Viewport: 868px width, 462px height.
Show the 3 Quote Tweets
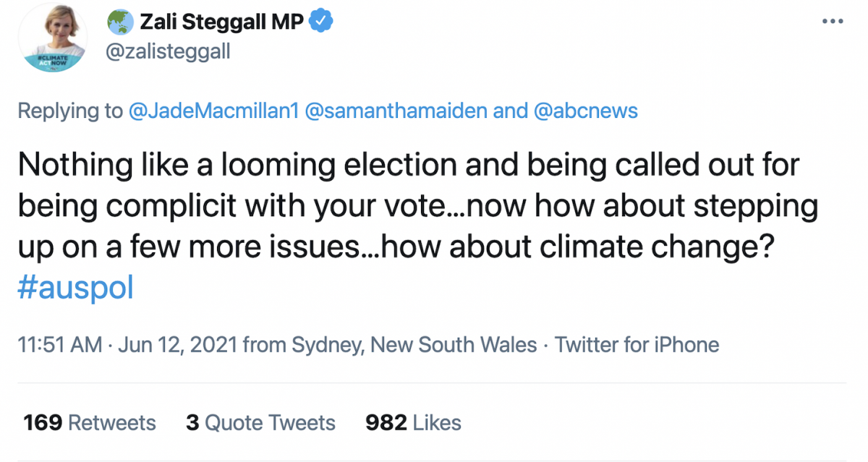[260, 422]
